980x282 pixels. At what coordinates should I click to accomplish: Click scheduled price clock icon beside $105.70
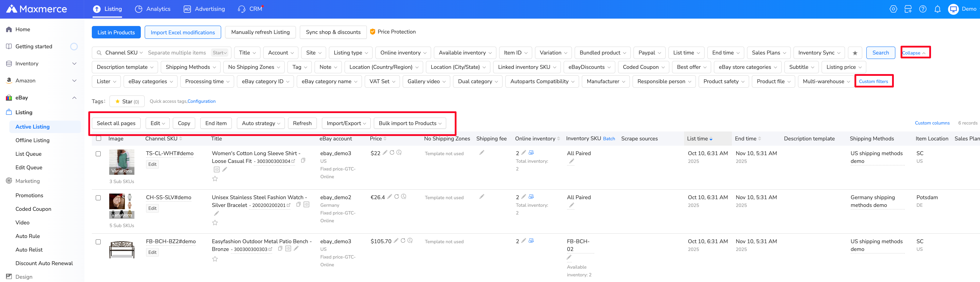[x=410, y=240]
